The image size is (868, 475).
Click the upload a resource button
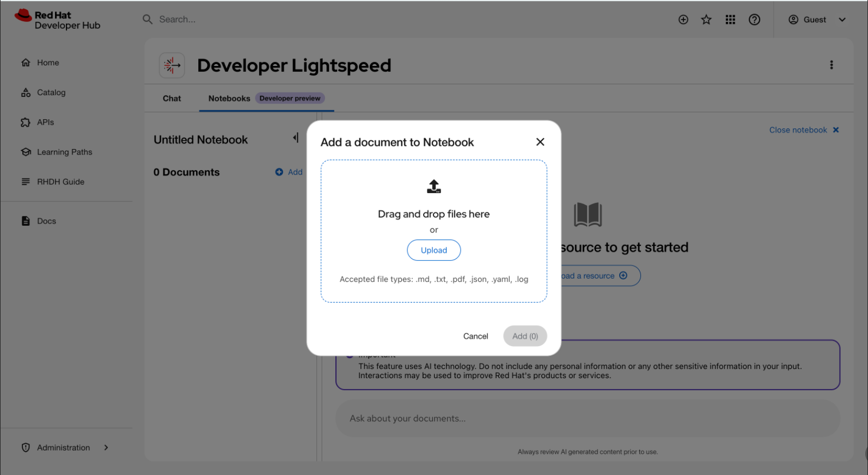[601, 276]
